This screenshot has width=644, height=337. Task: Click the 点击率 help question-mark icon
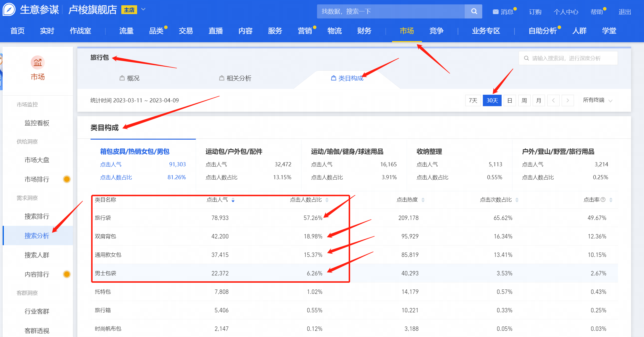603,200
